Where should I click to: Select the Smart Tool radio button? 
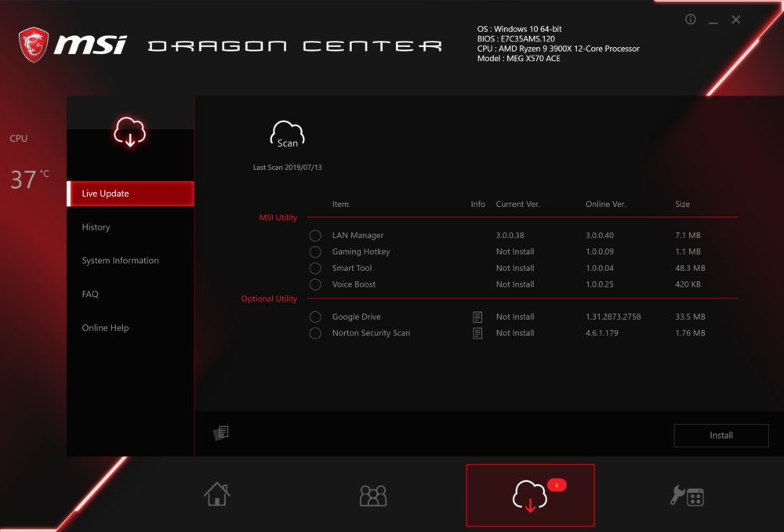coord(315,268)
